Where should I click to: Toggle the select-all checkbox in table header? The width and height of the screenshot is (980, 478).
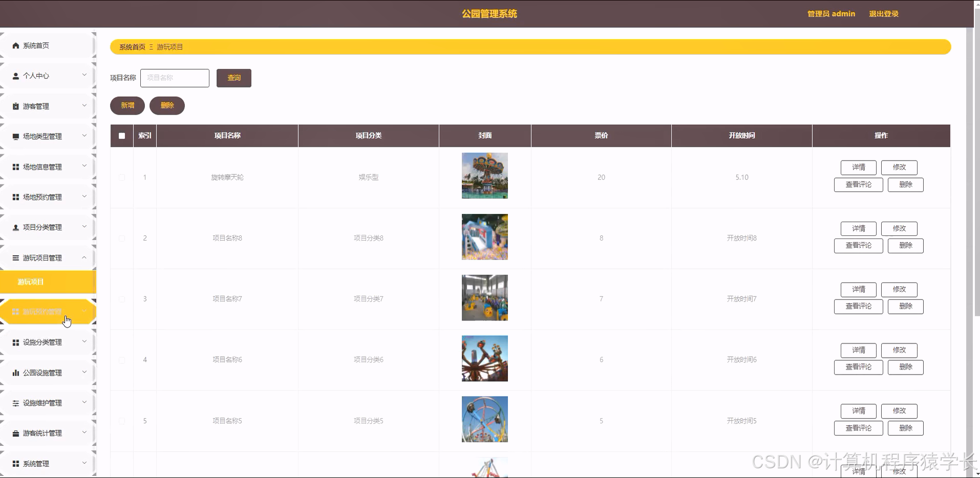pos(122,136)
